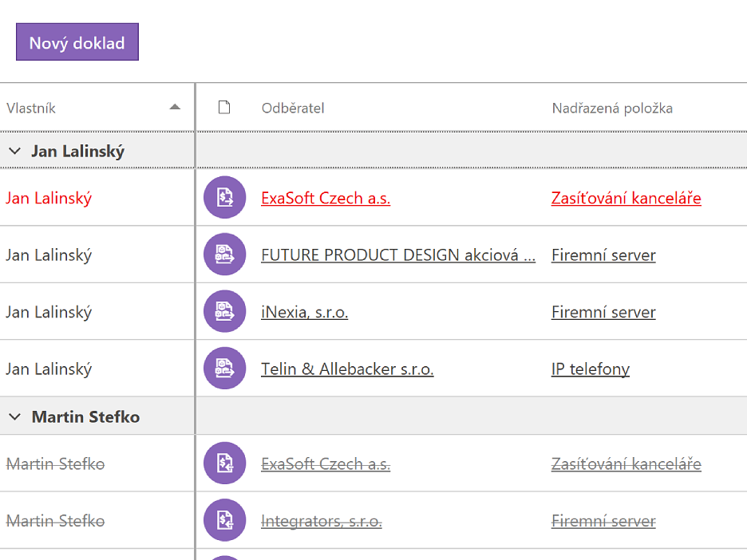Open Firemní server link in Integrators row
This screenshot has height=560, width=747.
603,521
